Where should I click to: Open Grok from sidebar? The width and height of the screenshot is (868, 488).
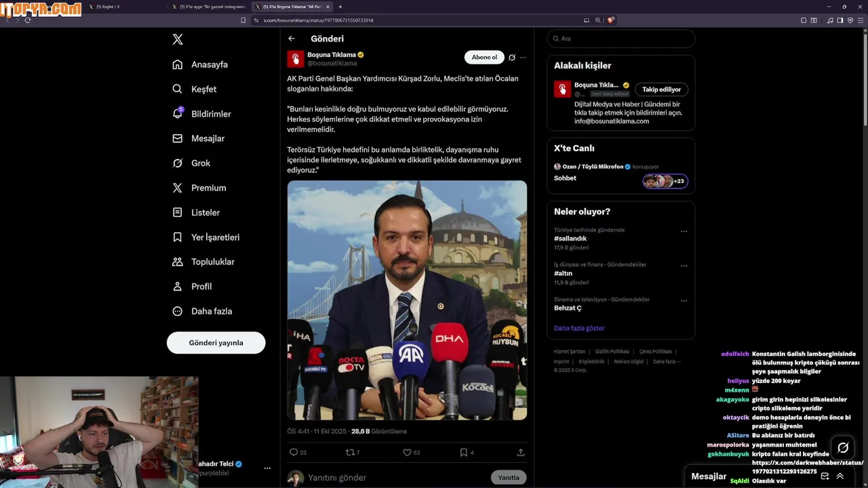click(191, 163)
